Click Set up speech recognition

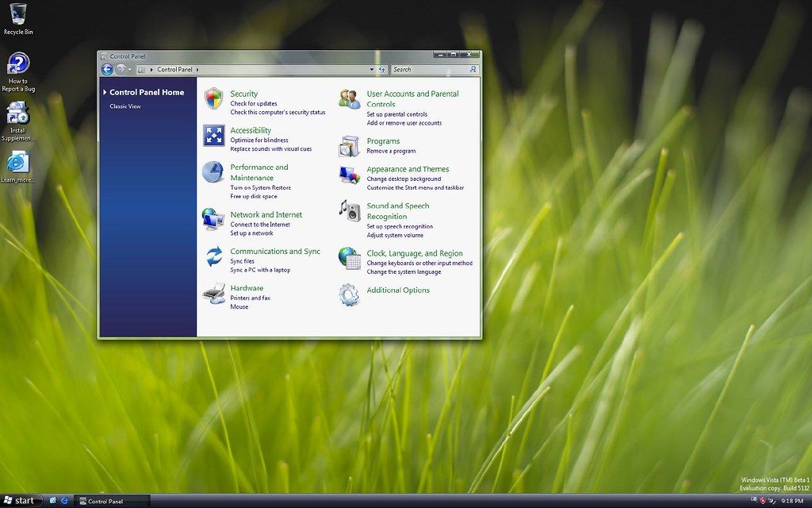point(400,227)
